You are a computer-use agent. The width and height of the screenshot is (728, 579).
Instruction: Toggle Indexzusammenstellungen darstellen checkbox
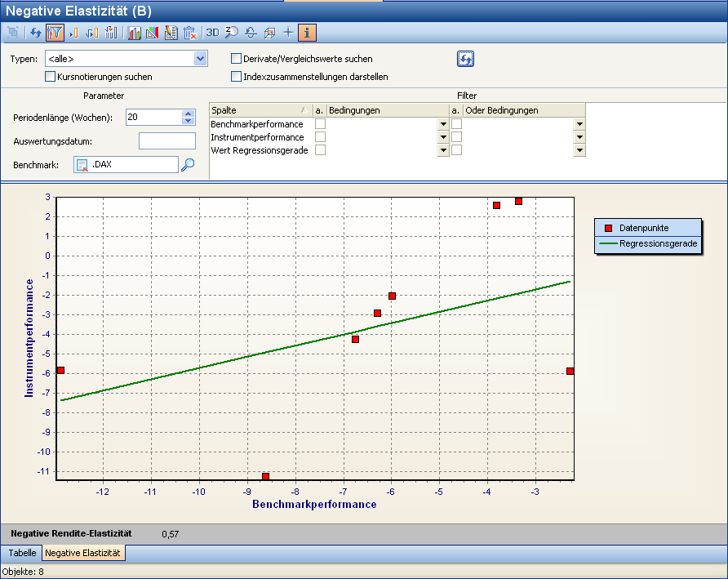point(237,77)
